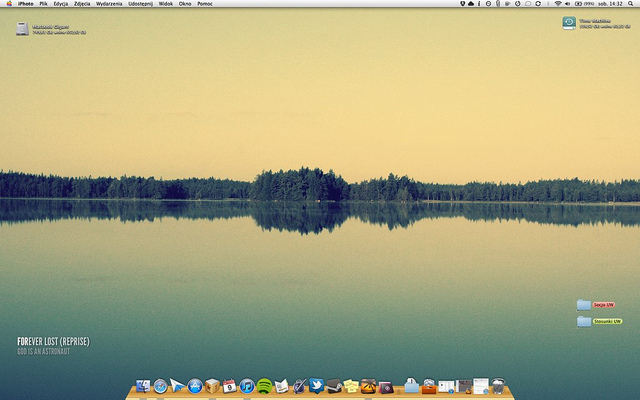Open the Trash in the dock

498,386
